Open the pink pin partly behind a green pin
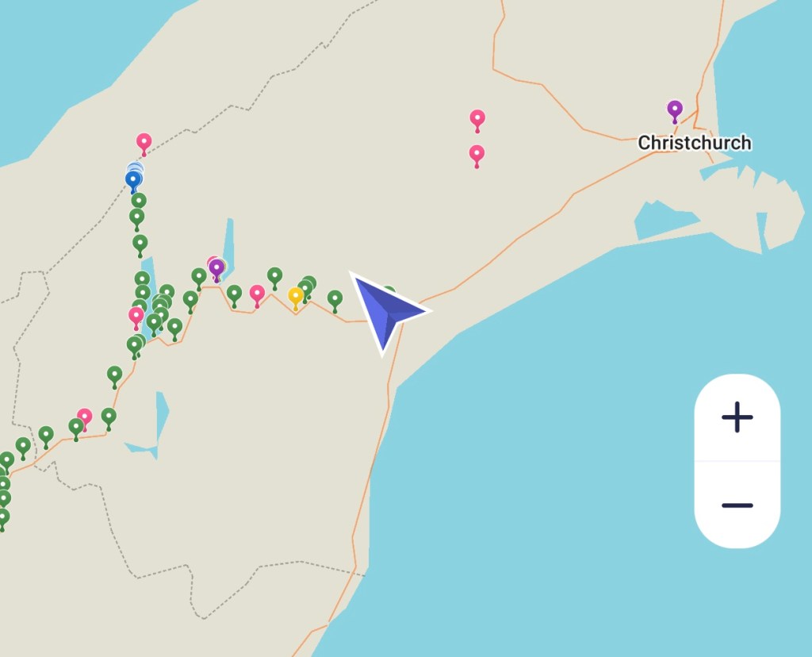Viewport: 812px width, 657px height. coord(85,418)
